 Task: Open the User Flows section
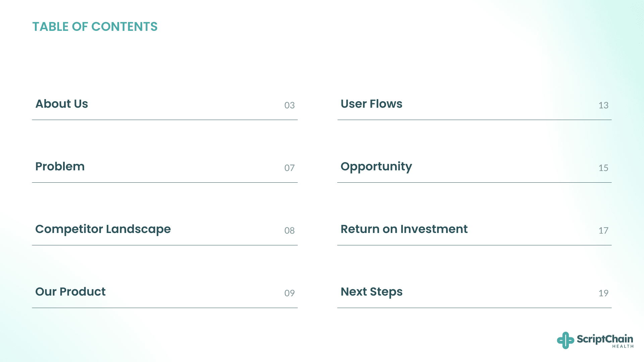(x=371, y=104)
